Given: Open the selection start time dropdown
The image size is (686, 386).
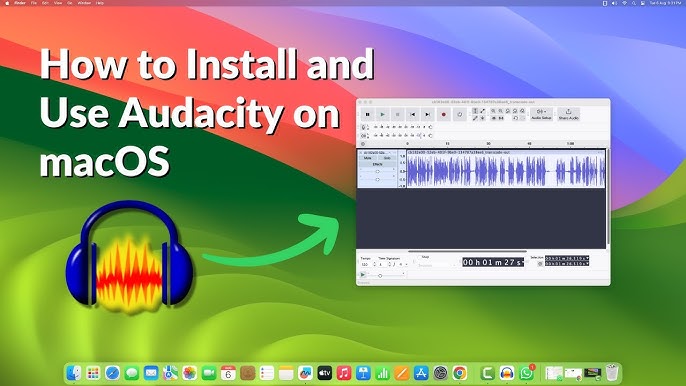Looking at the screenshot, I should click(x=587, y=258).
